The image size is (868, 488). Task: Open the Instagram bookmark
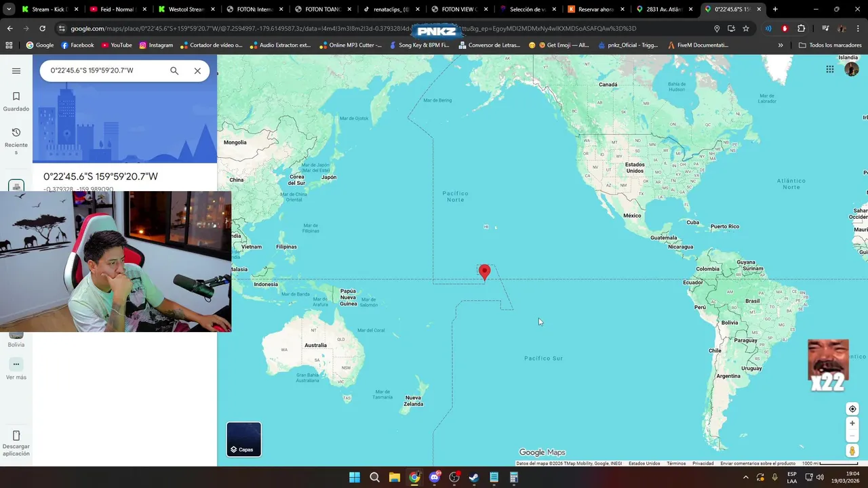tap(156, 45)
